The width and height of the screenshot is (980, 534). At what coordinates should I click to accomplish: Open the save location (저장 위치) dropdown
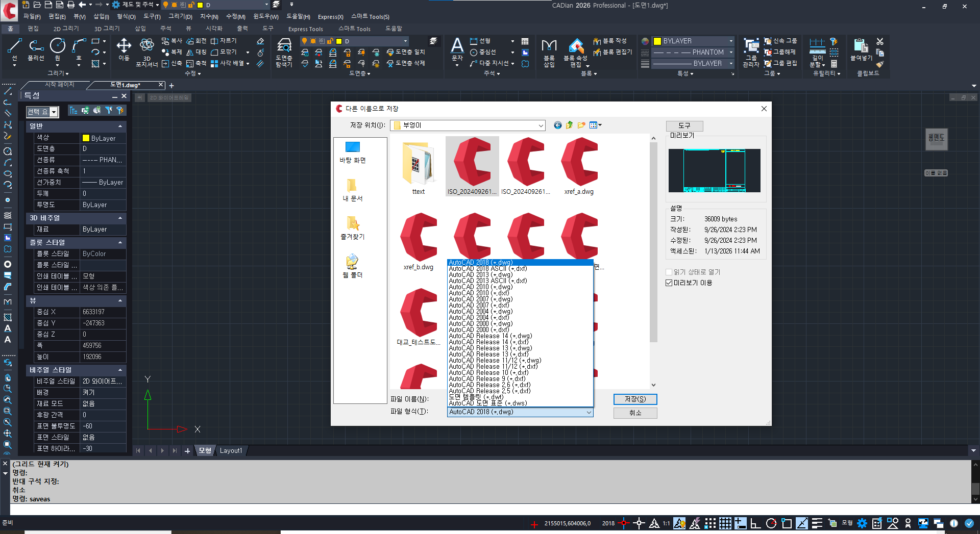(541, 125)
